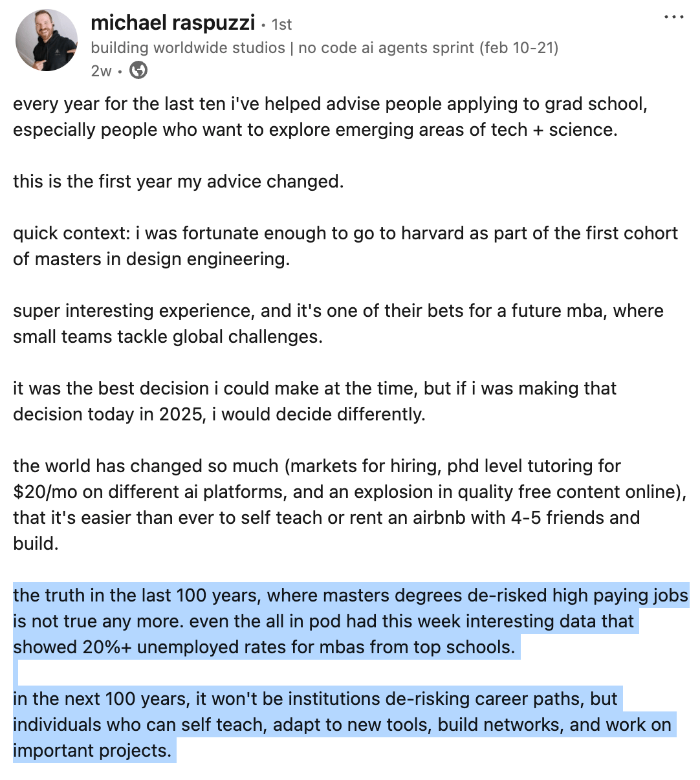This screenshot has width=700, height=780.
Task: Click the headline 'building worldwide studios'
Action: [188, 48]
